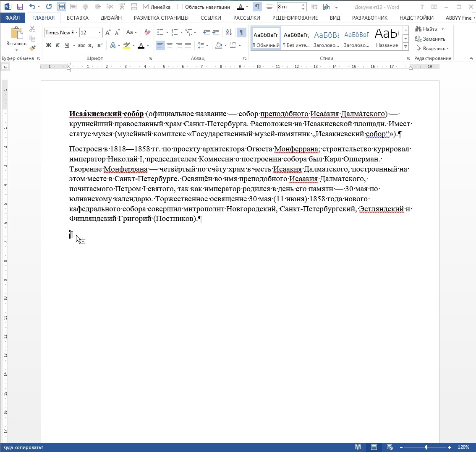Image resolution: width=476 pixels, height=452 pixels.
Task: Open the font size dropdown showing 12
Action: coord(99,32)
